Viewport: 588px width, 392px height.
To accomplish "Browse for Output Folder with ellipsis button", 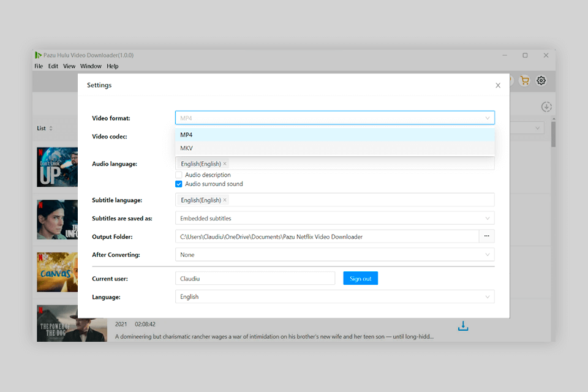I will click(487, 236).
